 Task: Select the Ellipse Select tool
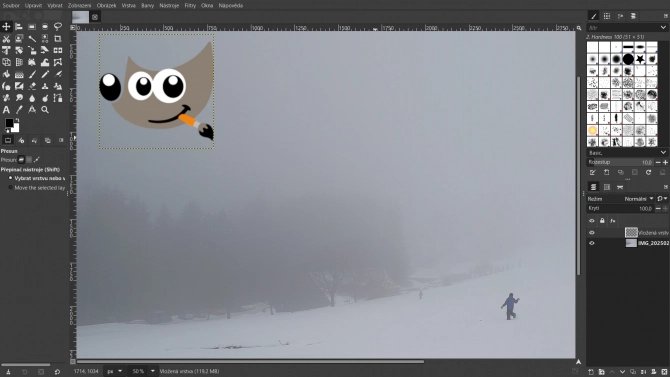click(x=45, y=27)
